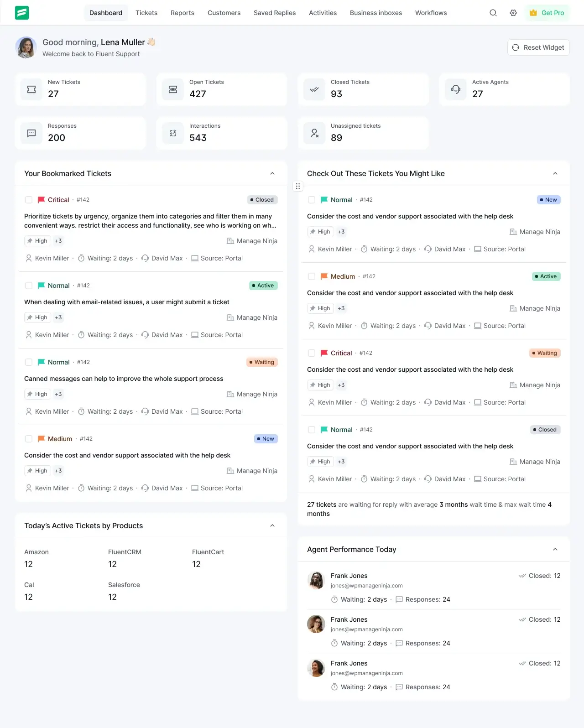The height and width of the screenshot is (728, 584).
Task: Click the waiting timer icon on Critical bookmarked ticket
Action: (x=82, y=258)
